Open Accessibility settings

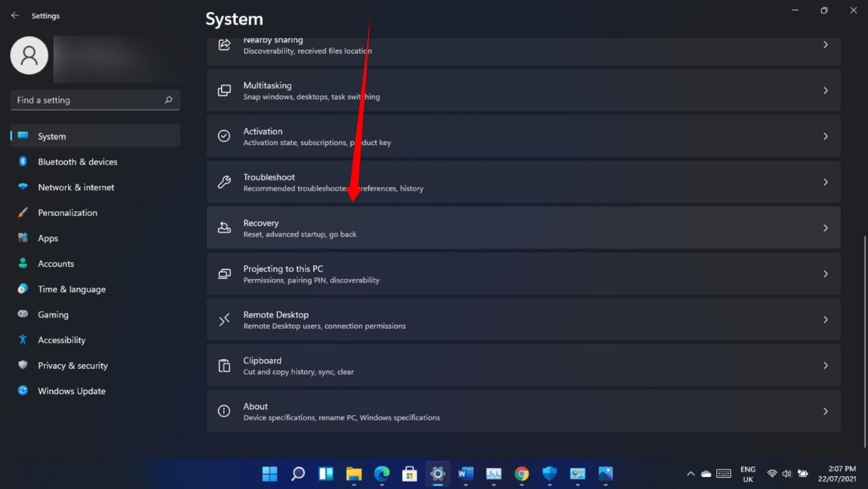(61, 339)
